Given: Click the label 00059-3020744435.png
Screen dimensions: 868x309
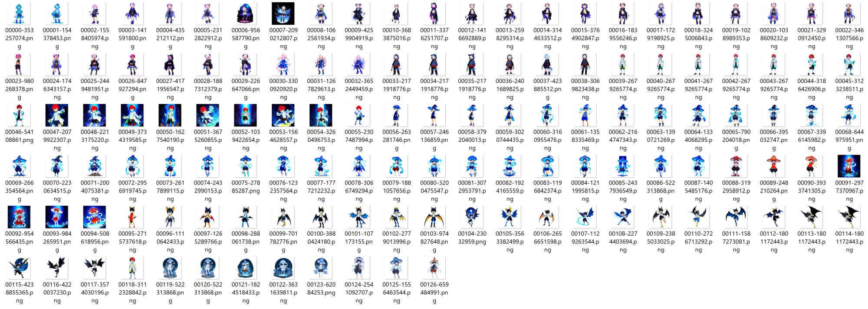Looking at the screenshot, I should pos(510,140).
